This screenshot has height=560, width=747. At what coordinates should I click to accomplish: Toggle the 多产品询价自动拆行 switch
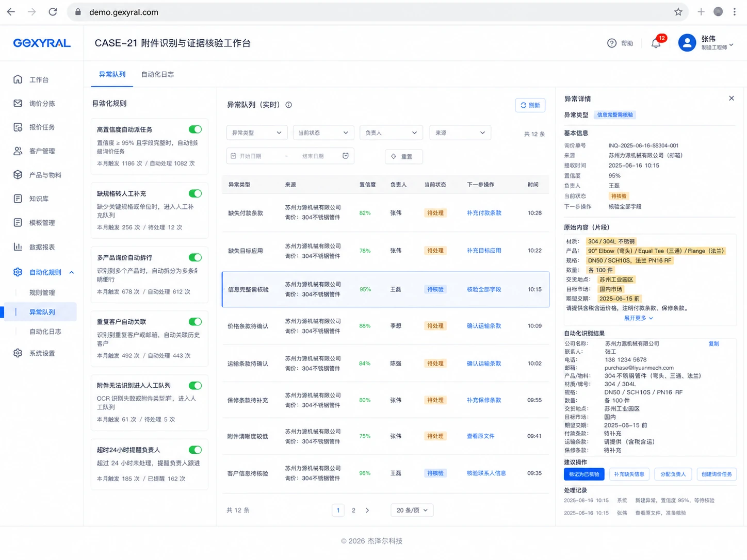195,257
